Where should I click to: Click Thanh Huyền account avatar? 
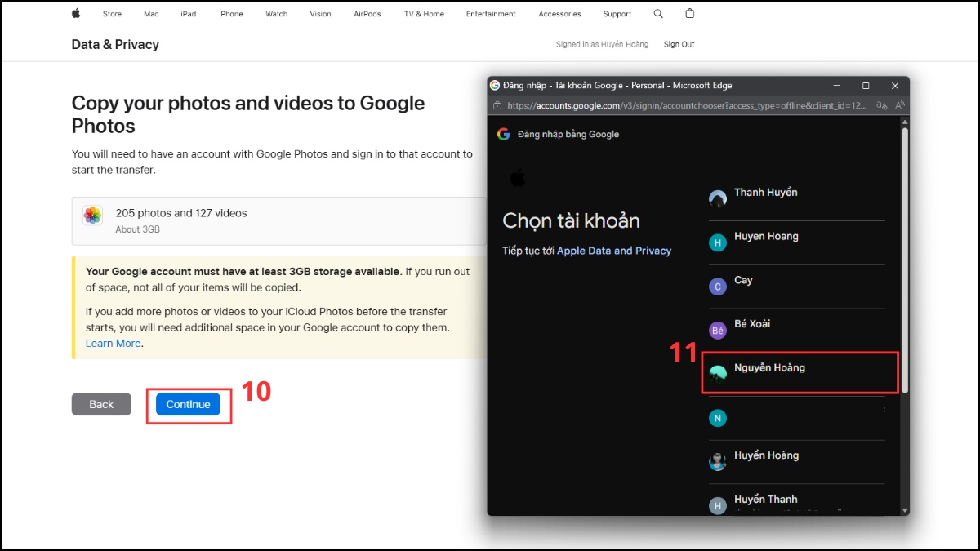718,198
